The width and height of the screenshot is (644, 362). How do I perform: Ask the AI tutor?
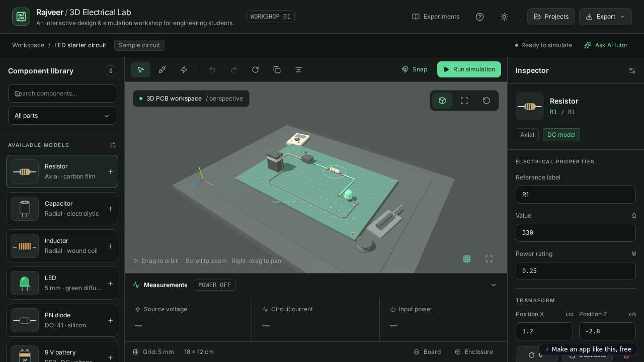click(606, 45)
